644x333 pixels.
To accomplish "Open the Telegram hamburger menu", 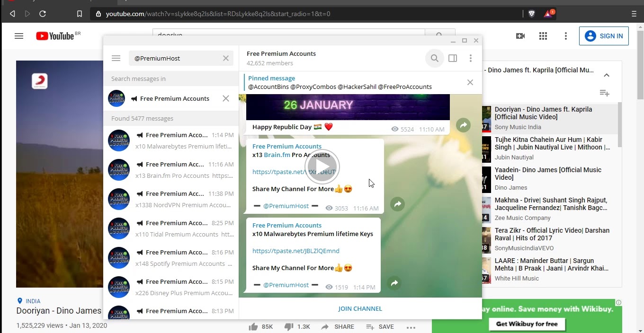I will pos(116,58).
